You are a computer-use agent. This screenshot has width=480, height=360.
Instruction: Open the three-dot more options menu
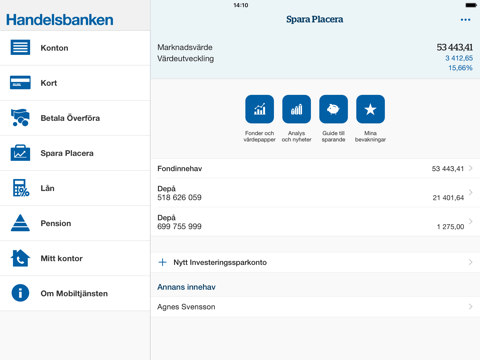(465, 20)
